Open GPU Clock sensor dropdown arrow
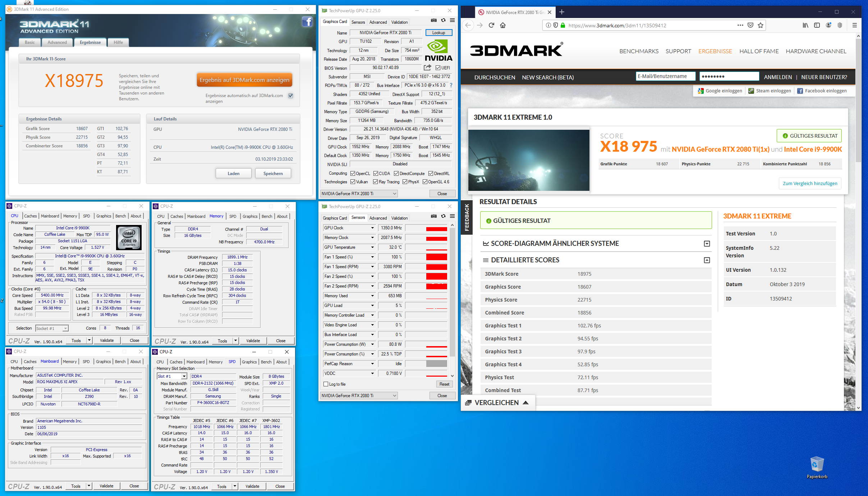Screen dimensions: 868x496 pyautogui.click(x=372, y=228)
